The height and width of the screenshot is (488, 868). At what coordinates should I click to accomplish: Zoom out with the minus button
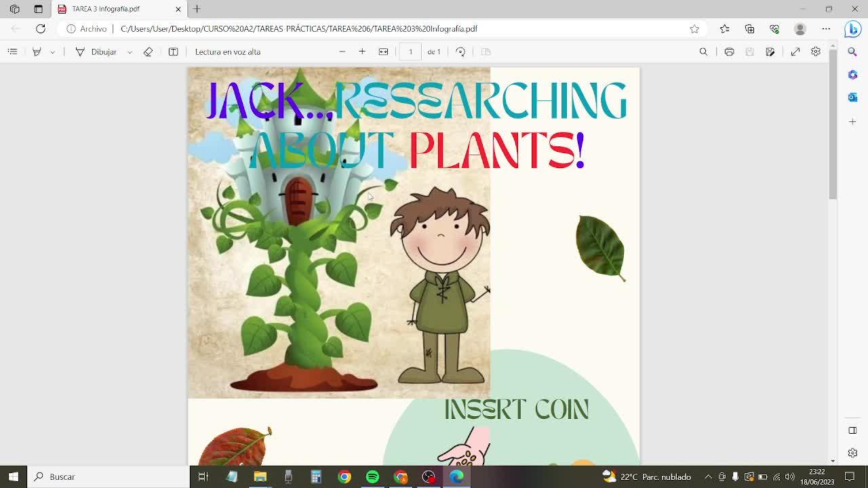(342, 52)
